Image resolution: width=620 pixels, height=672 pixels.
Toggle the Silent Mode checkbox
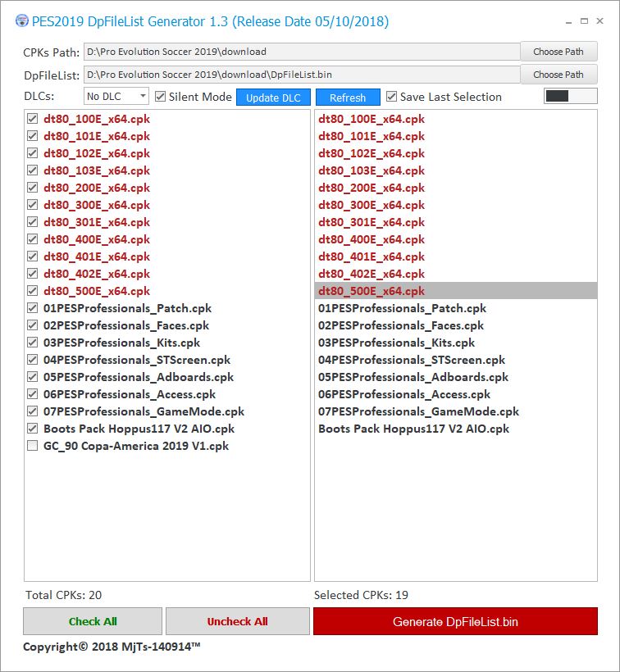click(x=161, y=97)
